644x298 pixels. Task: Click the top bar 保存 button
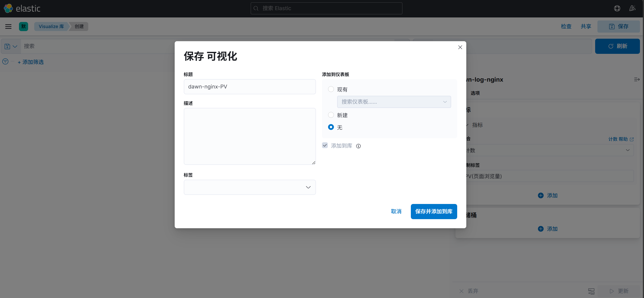[618, 26]
